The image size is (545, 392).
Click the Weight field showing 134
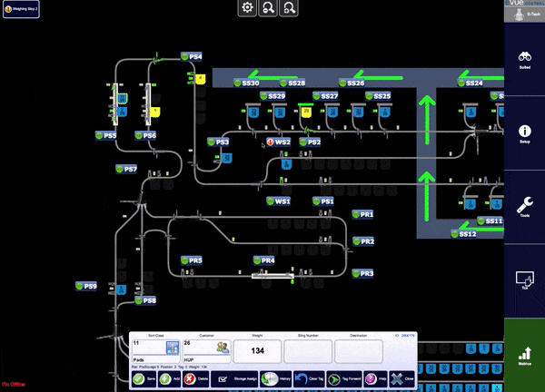(257, 351)
